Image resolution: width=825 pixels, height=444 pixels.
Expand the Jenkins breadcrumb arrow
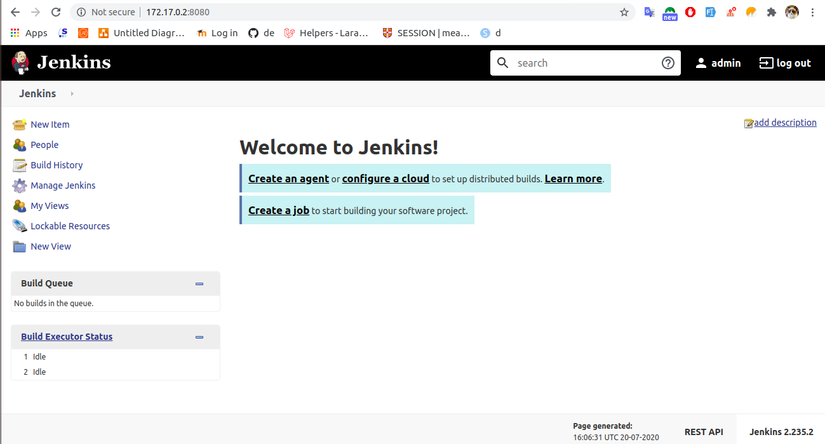[x=72, y=94]
